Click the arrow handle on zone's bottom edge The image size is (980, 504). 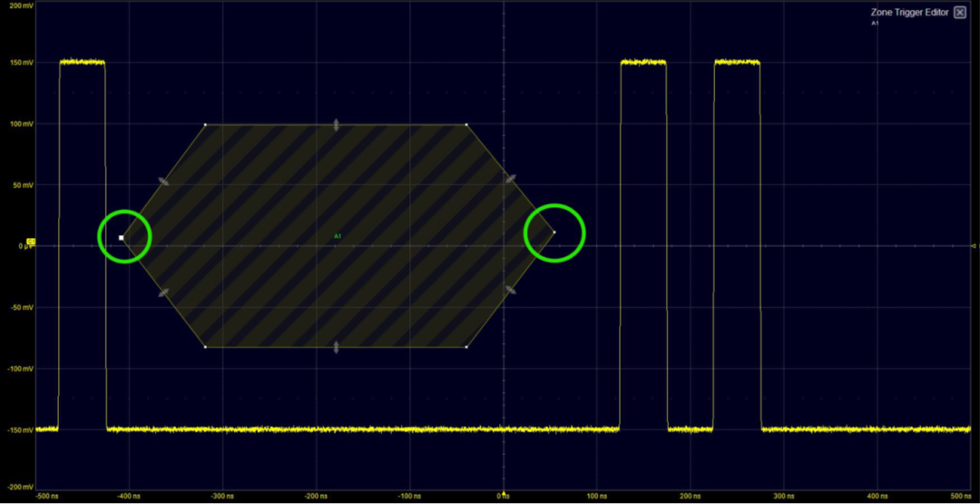pyautogui.click(x=337, y=347)
